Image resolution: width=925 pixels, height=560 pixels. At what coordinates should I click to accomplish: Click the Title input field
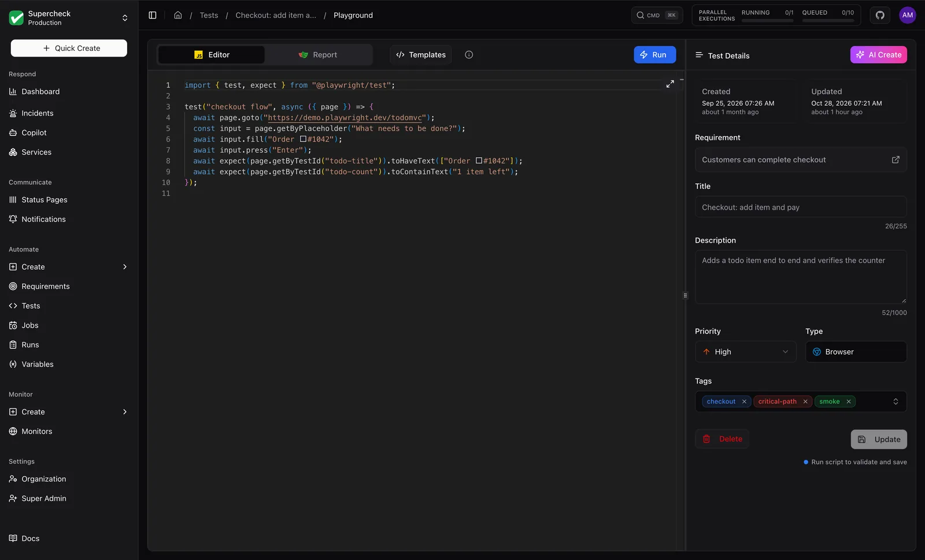[801, 207]
